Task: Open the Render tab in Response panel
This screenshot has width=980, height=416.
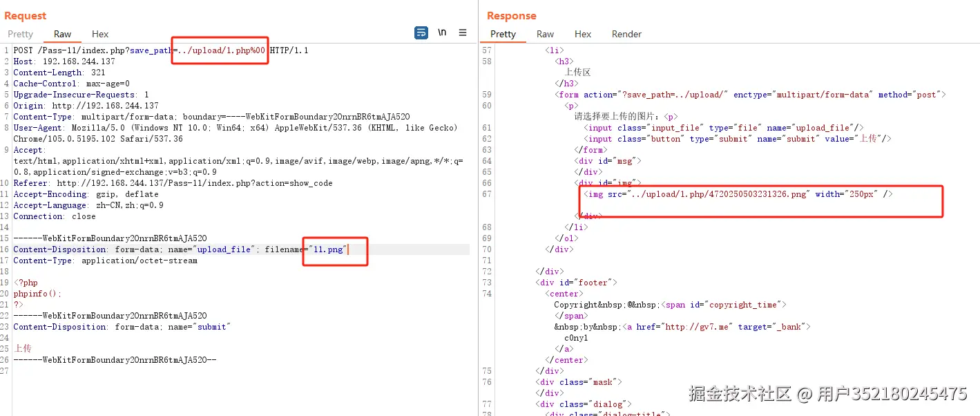Action: 626,34
